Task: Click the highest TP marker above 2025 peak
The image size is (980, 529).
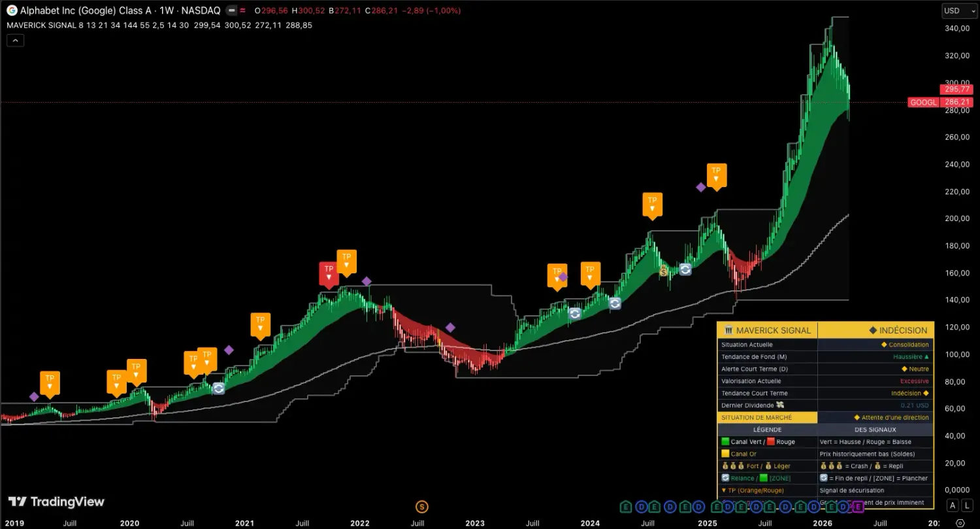Action: point(716,175)
